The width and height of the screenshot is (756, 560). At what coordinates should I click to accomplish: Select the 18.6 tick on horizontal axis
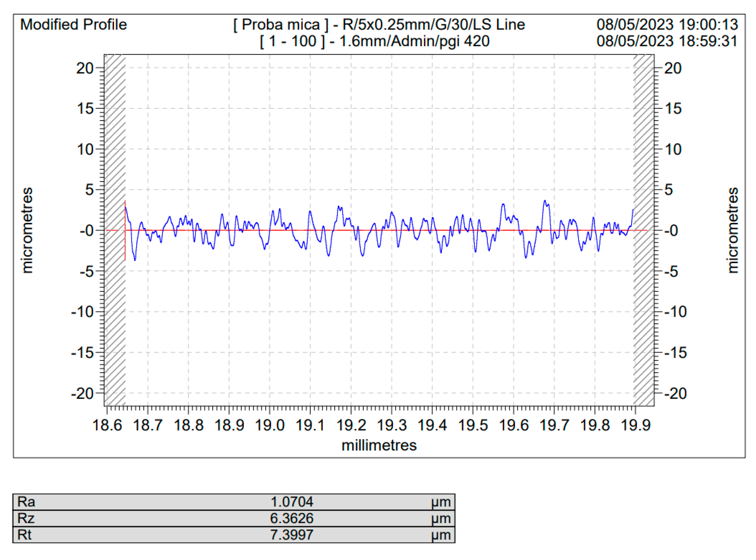click(x=108, y=425)
